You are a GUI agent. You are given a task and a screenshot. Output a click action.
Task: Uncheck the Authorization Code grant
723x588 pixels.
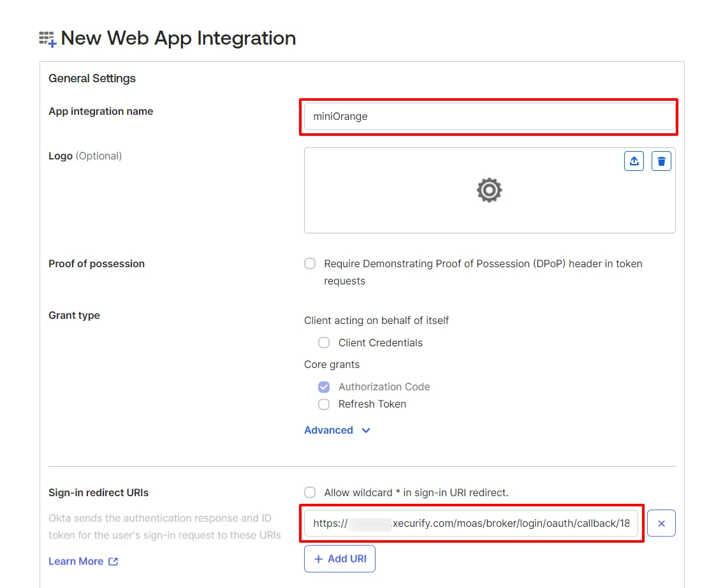[x=324, y=386]
